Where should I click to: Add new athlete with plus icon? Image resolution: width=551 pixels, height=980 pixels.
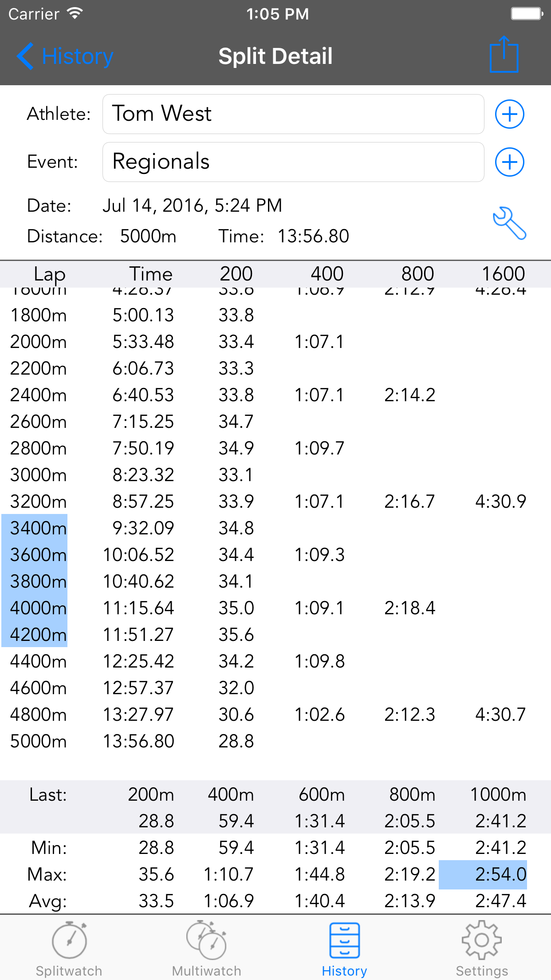click(509, 114)
